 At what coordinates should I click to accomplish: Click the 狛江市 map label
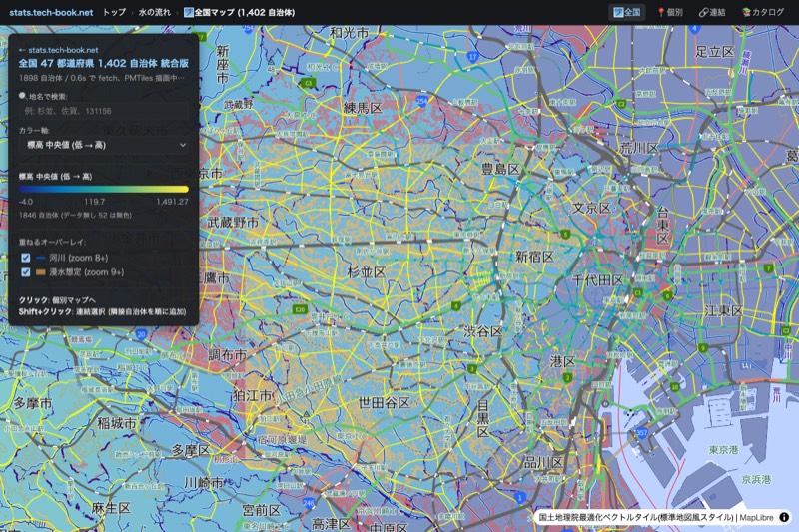(253, 395)
